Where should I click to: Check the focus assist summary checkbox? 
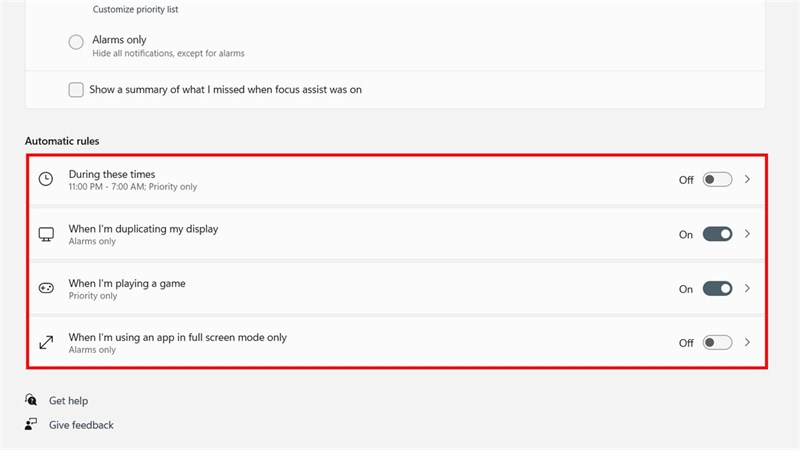[76, 90]
